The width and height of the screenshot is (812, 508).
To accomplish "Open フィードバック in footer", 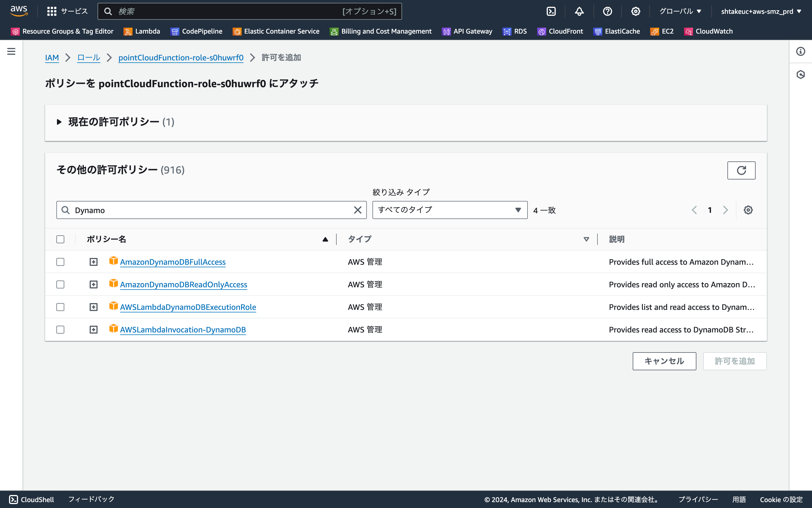I will point(91,499).
